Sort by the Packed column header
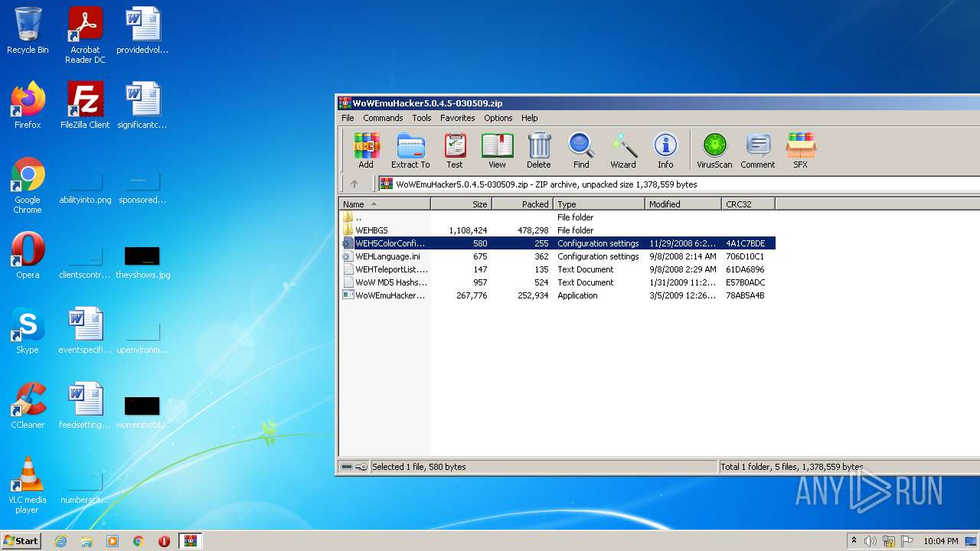The height and width of the screenshot is (551, 980). pos(522,204)
